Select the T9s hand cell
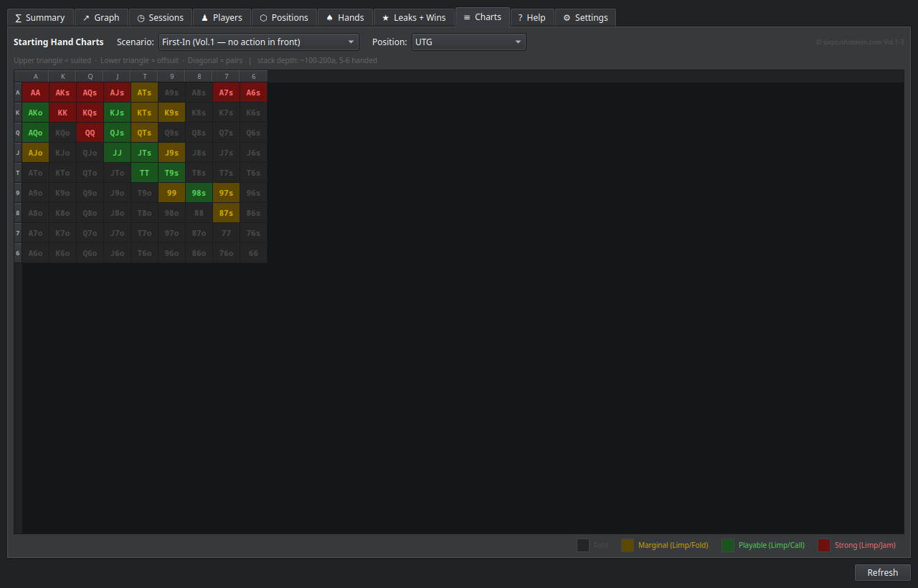 [x=172, y=173]
